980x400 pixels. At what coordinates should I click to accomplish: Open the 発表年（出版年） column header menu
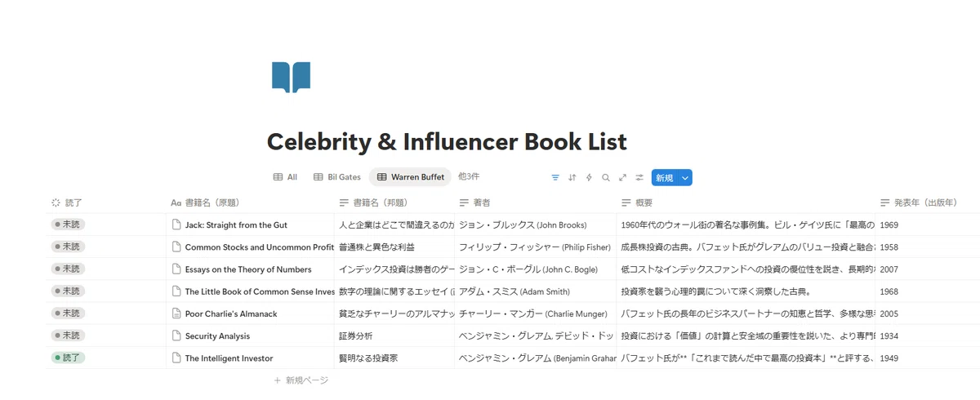point(926,202)
